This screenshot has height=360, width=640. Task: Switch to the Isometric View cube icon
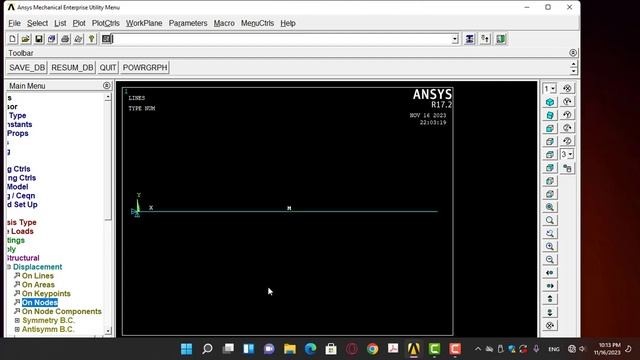550,102
